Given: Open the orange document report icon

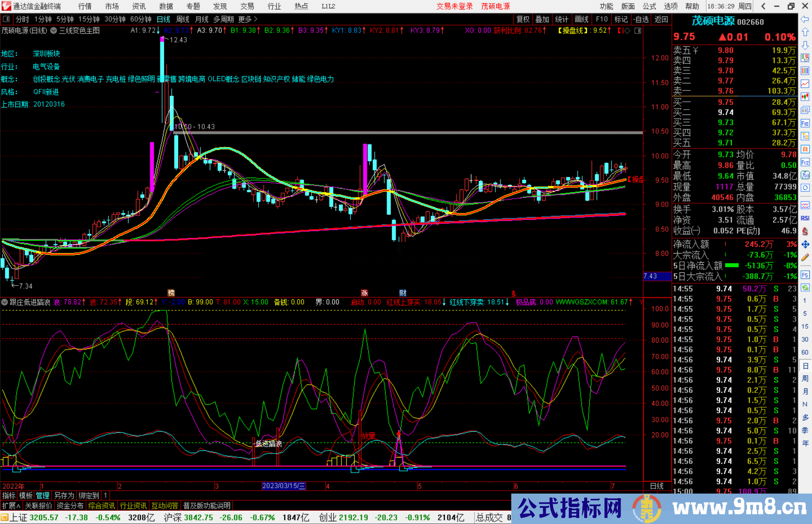Looking at the screenshot, I should tap(805, 149).
